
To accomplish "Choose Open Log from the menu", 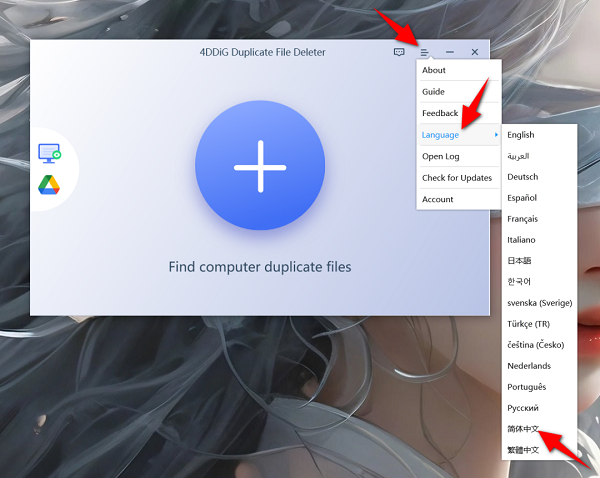I will click(x=459, y=156).
